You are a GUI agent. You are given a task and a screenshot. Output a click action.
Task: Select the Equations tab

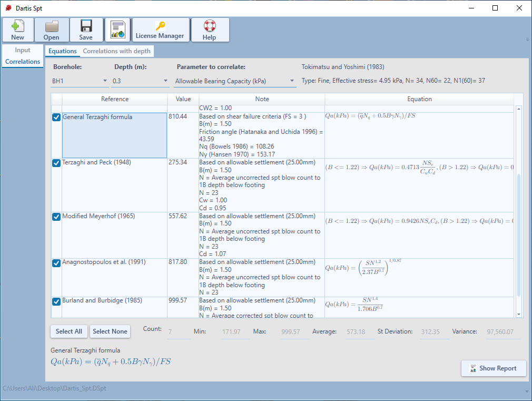click(63, 51)
